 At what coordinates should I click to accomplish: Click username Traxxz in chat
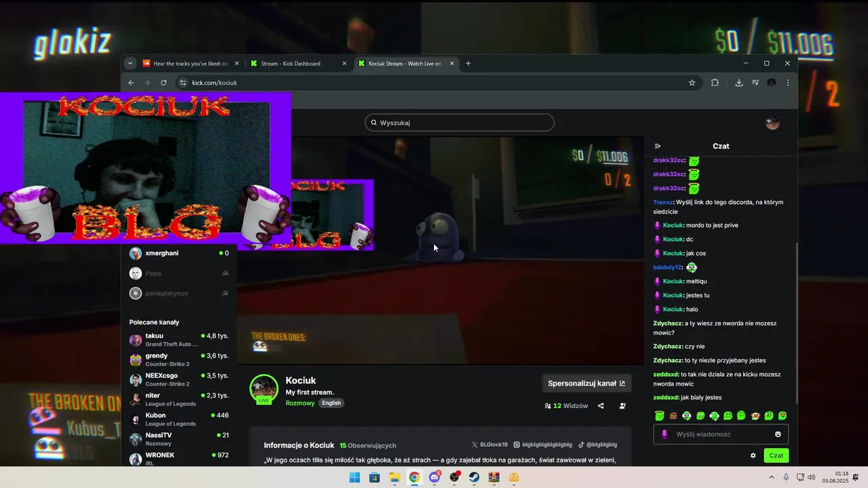click(x=663, y=202)
